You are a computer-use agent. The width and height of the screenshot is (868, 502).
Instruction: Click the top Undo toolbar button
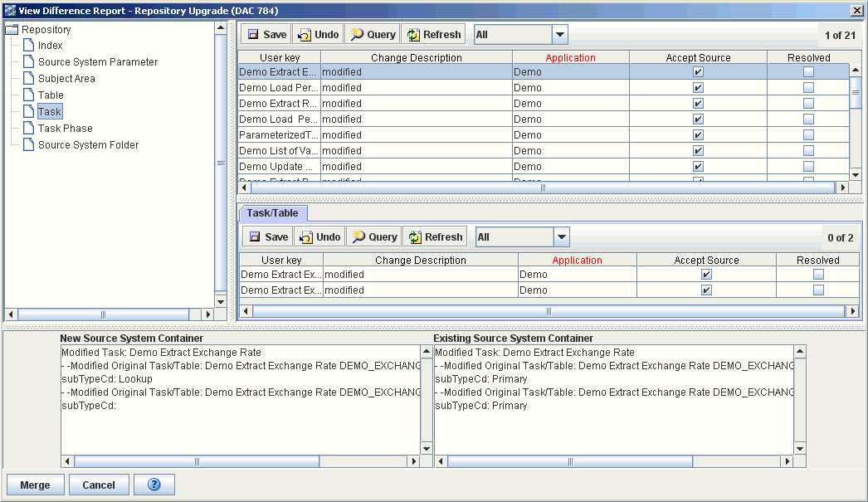(x=318, y=34)
